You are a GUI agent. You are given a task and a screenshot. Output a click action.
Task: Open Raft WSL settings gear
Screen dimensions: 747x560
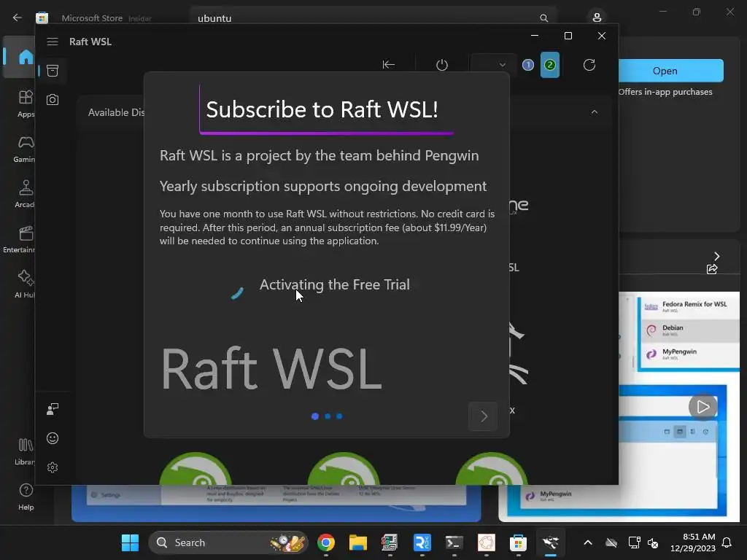point(53,467)
